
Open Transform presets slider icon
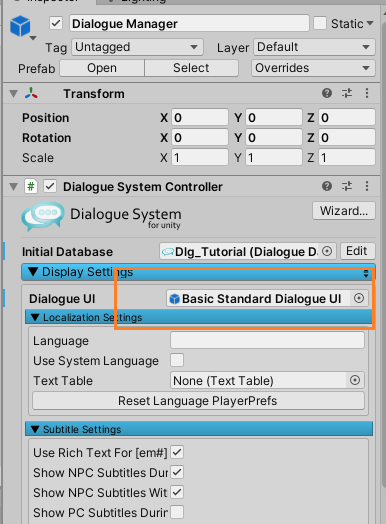347,93
